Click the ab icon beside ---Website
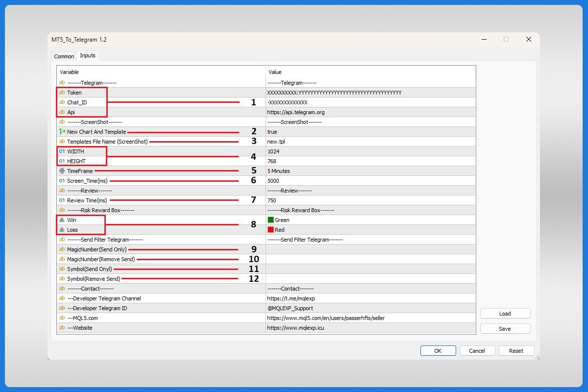588x392 pixels. 62,328
